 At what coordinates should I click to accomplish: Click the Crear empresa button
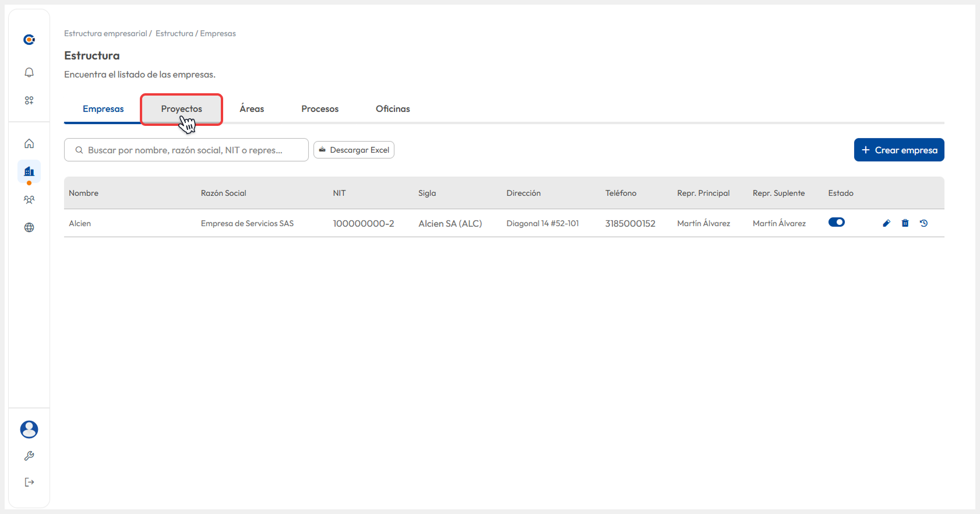click(898, 150)
